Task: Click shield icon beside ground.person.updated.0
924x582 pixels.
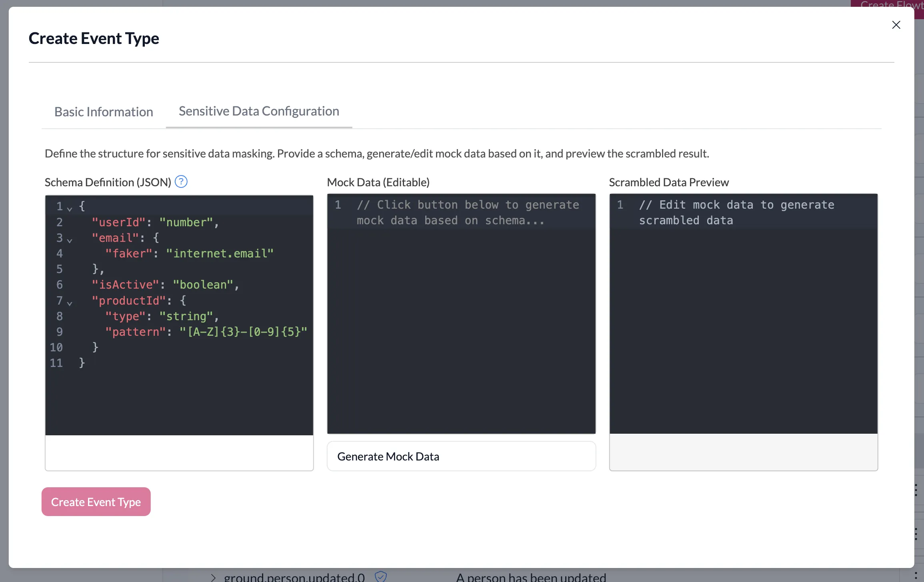Action: coord(380,576)
